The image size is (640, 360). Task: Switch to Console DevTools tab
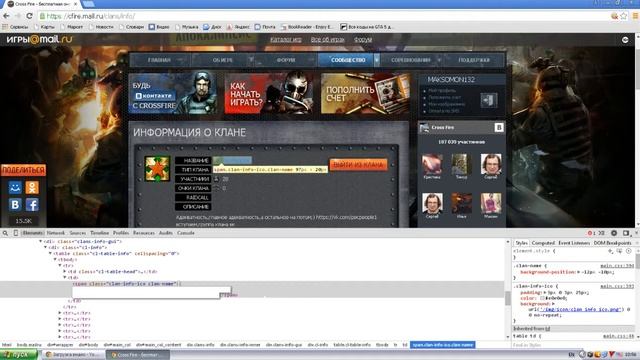186,233
